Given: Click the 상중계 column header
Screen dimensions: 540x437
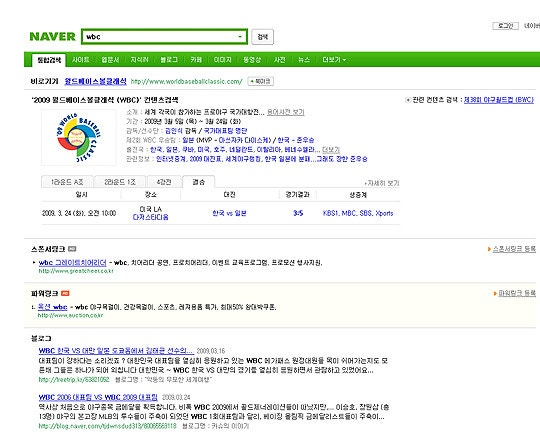Looking at the screenshot, I should [x=358, y=195].
